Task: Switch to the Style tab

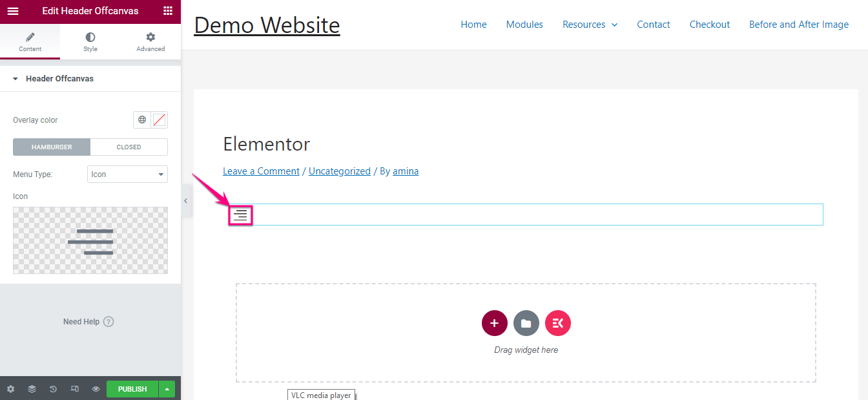Action: tap(90, 43)
